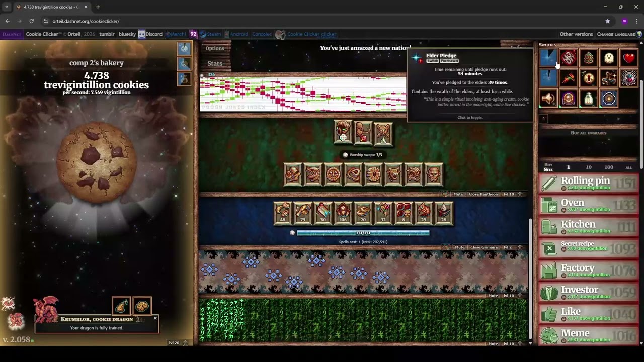
Task: Upgrade Pantheon building at lvl 10
Action: (512, 194)
